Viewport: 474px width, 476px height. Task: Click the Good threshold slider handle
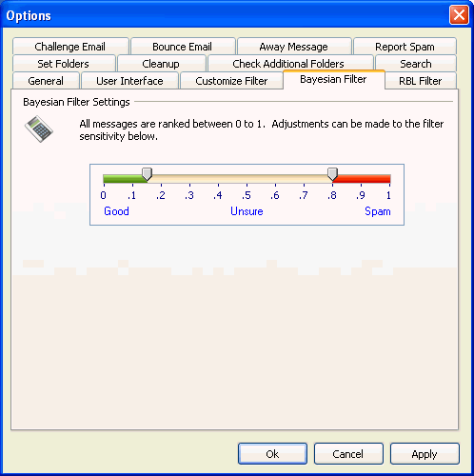pyautogui.click(x=147, y=174)
